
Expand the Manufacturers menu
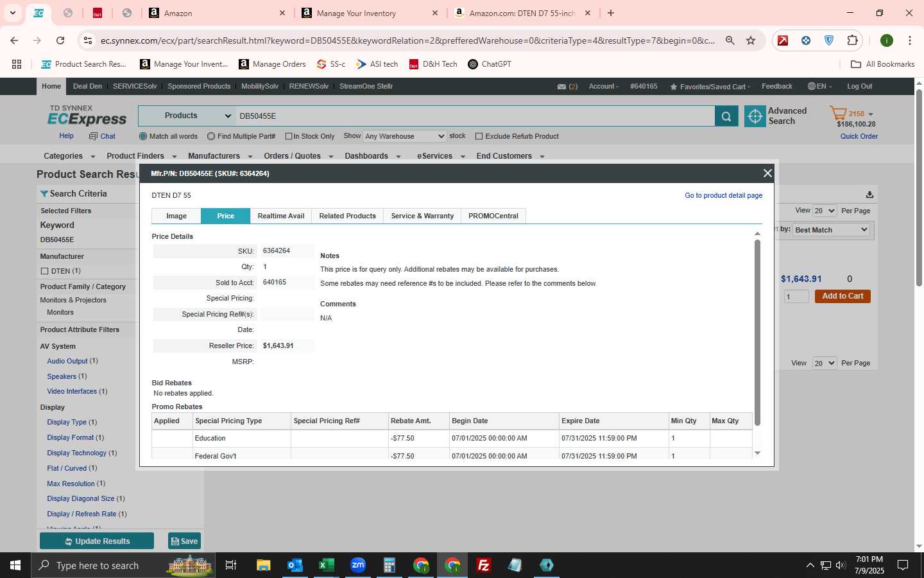tap(220, 156)
